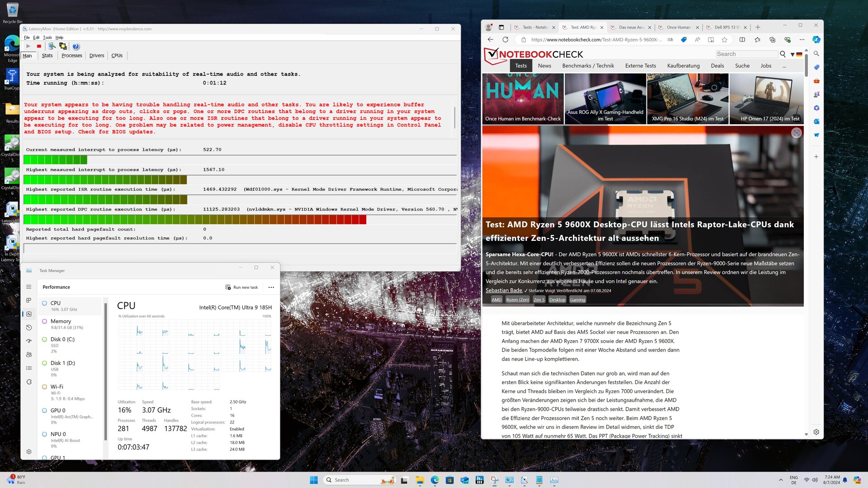The width and height of the screenshot is (868, 488).
Task: Open Details list icon in Task Manager sidebar
Action: 28,368
